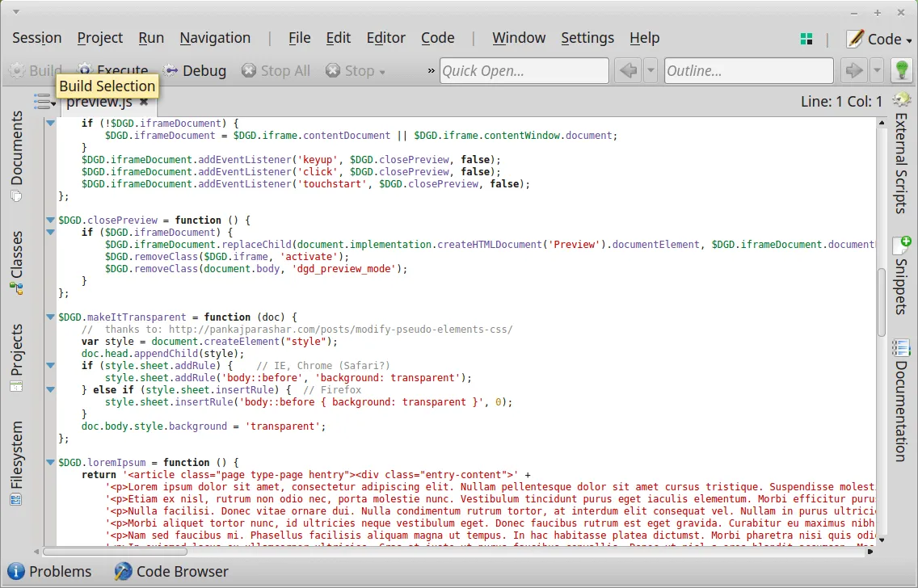Open the Navigation menu
The width and height of the screenshot is (918, 588).
click(x=215, y=38)
